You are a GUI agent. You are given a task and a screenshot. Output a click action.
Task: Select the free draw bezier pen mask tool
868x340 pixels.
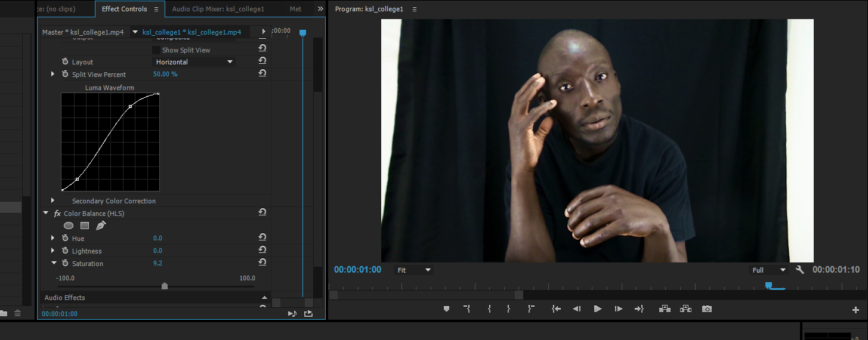coord(101,225)
